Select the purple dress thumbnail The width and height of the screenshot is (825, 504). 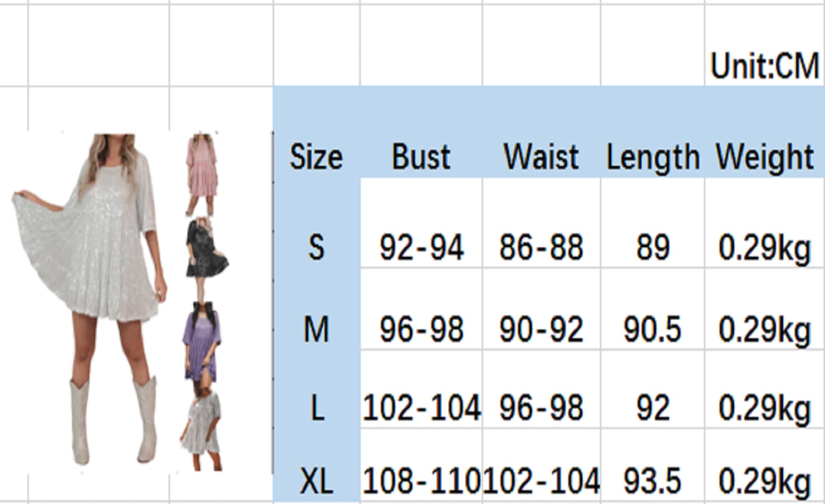click(203, 341)
